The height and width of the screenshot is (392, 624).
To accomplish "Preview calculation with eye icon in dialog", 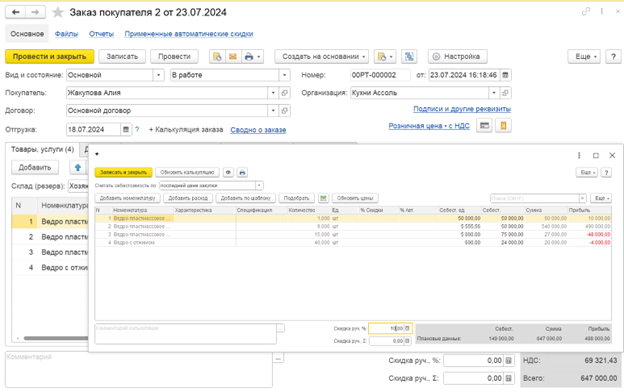I will coord(228,172).
